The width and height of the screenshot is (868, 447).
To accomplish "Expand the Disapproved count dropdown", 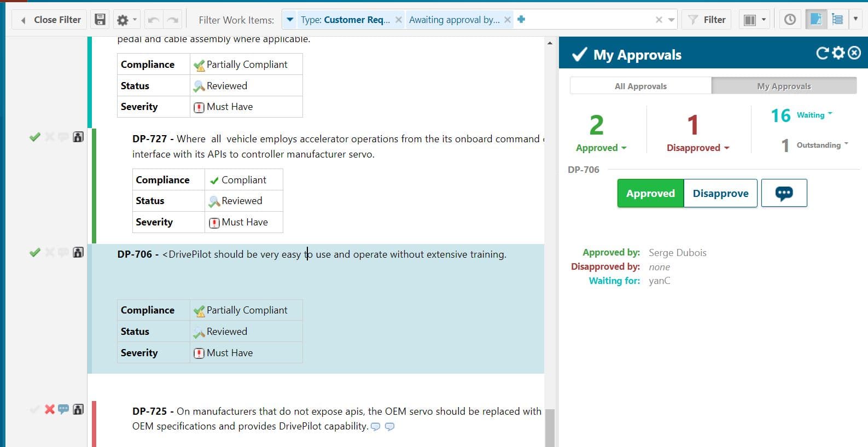I will pos(697,148).
